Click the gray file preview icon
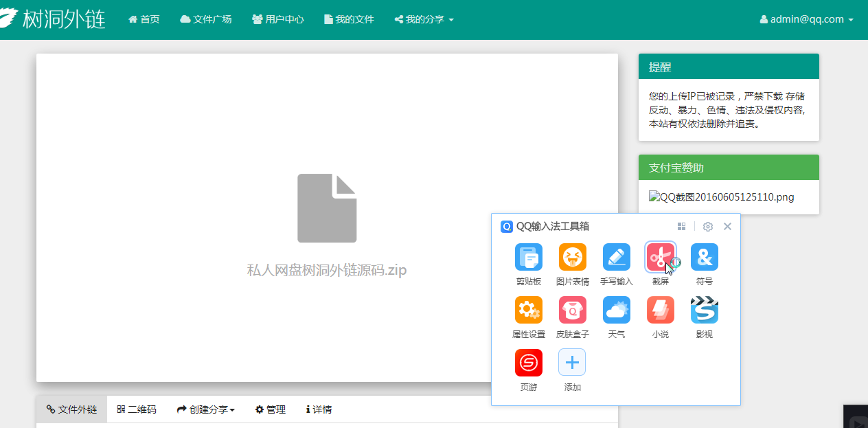Screen dimensions: 868x428 click(327, 208)
